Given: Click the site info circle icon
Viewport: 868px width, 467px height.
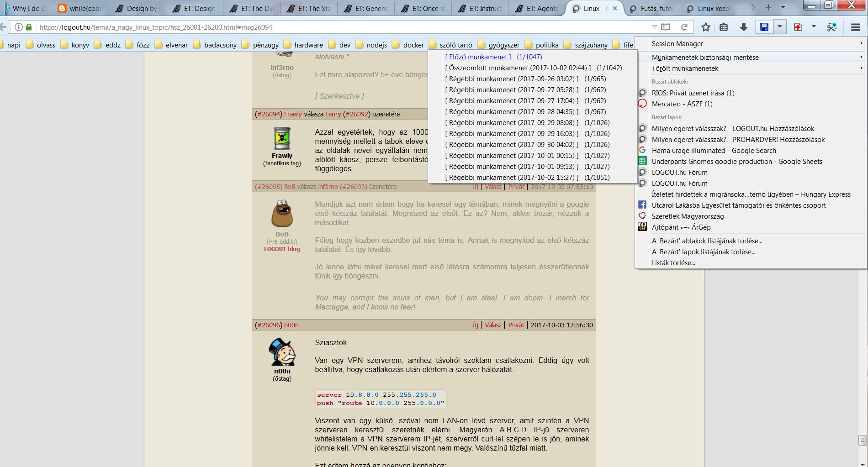Looking at the screenshot, I should 19,27.
